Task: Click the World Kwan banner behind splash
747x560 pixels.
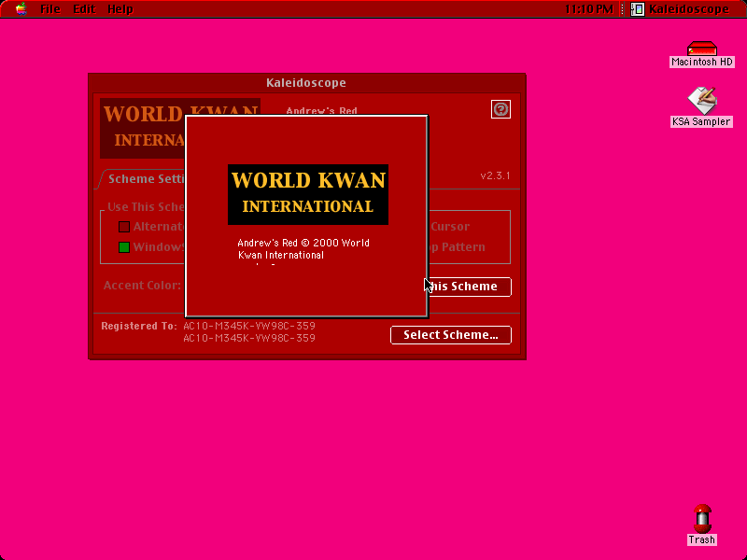Action: click(x=143, y=128)
